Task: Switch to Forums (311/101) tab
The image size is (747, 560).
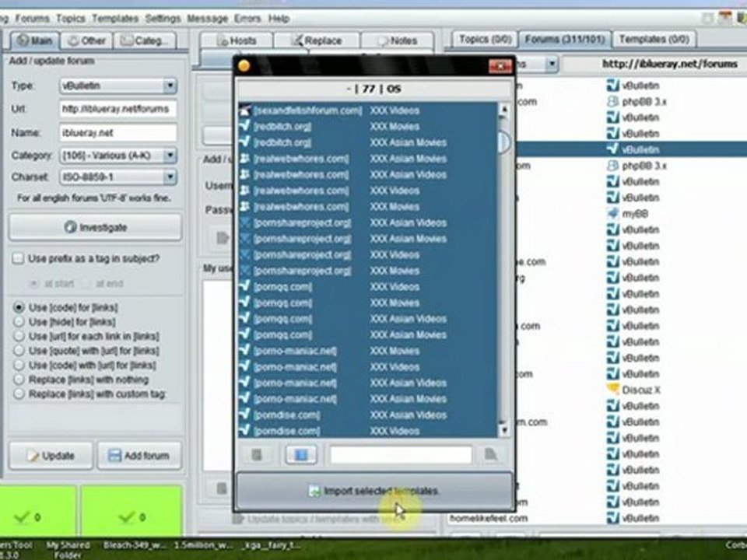Action: 565,39
